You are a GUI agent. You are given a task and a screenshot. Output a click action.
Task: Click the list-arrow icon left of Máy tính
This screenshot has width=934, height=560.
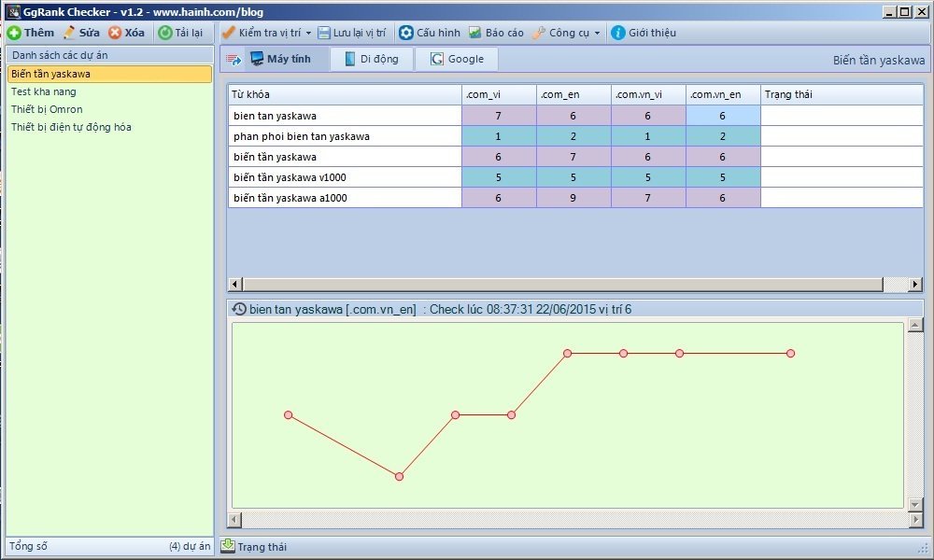[x=233, y=60]
